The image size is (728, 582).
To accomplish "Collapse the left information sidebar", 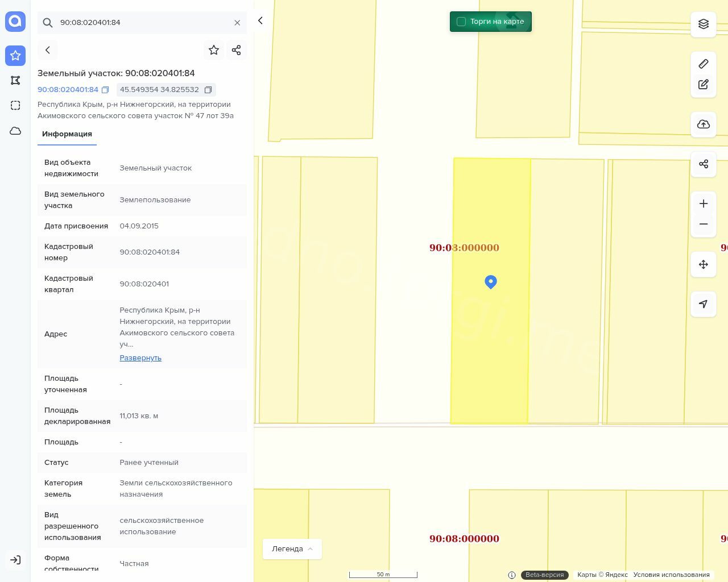I will point(260,20).
